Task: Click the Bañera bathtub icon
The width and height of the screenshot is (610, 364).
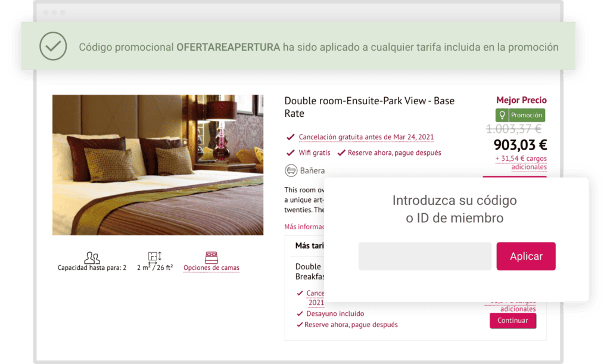Action: (x=291, y=171)
